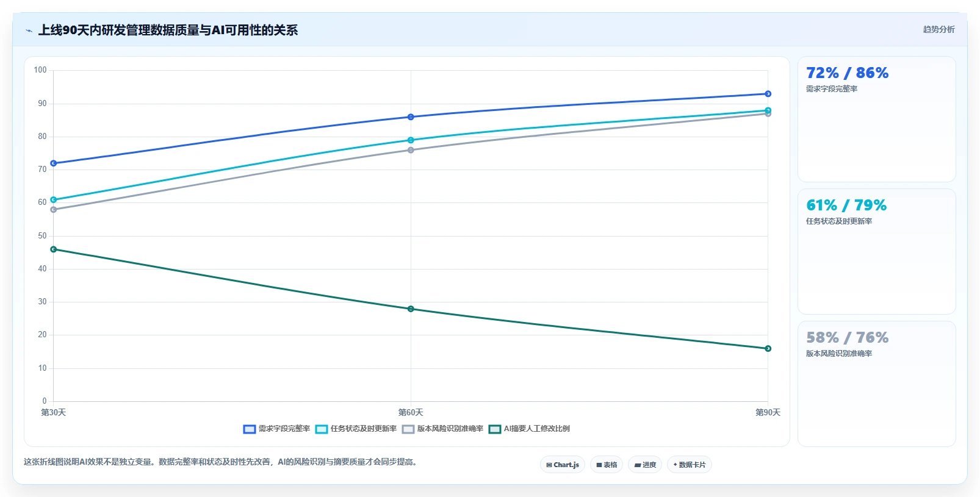Toggle the AI摘要人工修改比例 legend series

pyautogui.click(x=529, y=429)
